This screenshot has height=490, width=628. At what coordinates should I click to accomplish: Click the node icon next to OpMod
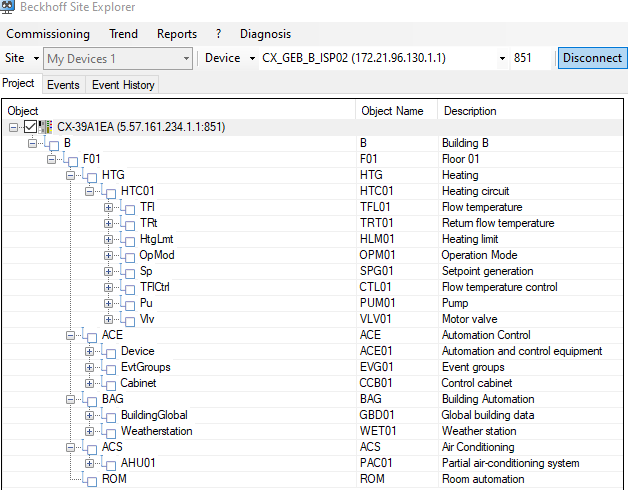pyautogui.click(x=128, y=256)
